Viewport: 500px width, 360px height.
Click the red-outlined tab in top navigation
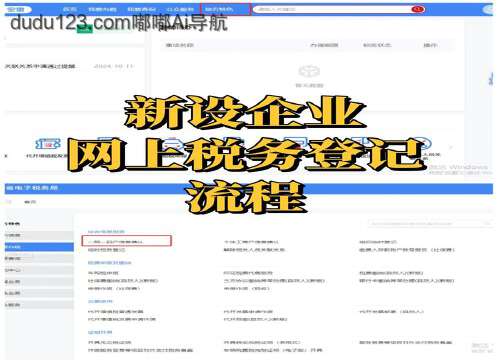pos(225,9)
